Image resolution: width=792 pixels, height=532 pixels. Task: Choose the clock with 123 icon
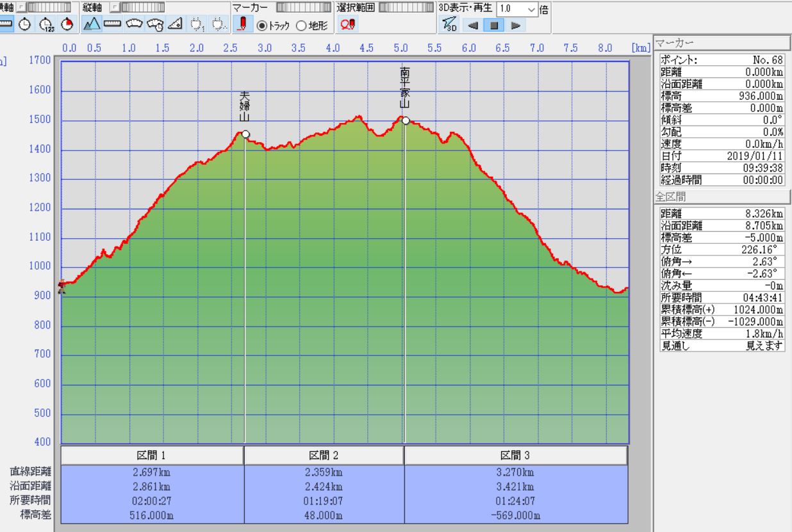pyautogui.click(x=47, y=25)
